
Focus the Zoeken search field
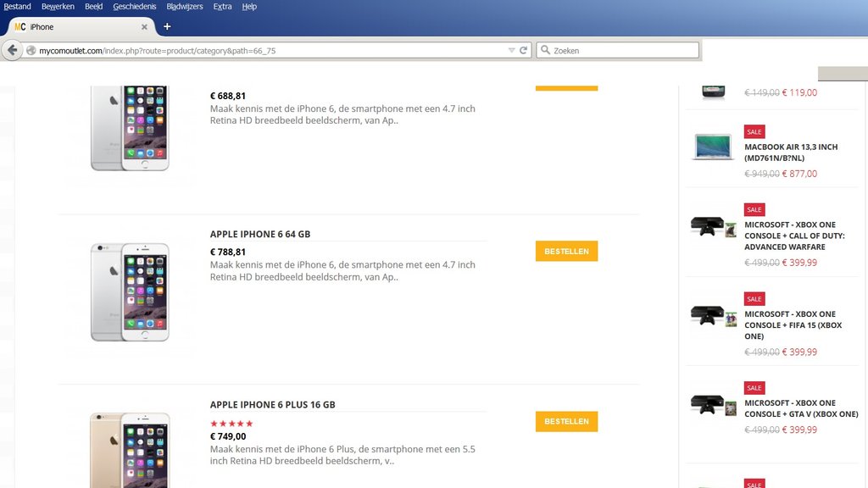pos(623,51)
